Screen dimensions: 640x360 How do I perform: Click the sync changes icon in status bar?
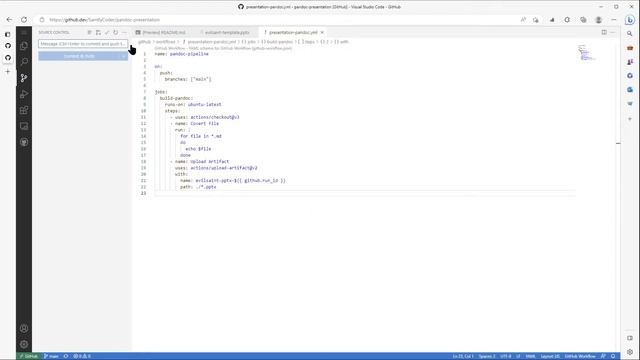[x=66, y=356]
